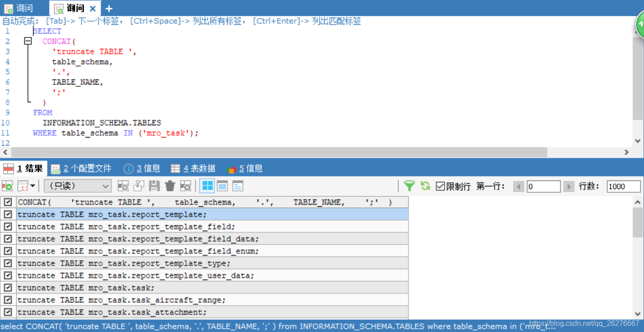Click the save record disk icon
This screenshot has width=644, height=332.
pyautogui.click(x=154, y=185)
